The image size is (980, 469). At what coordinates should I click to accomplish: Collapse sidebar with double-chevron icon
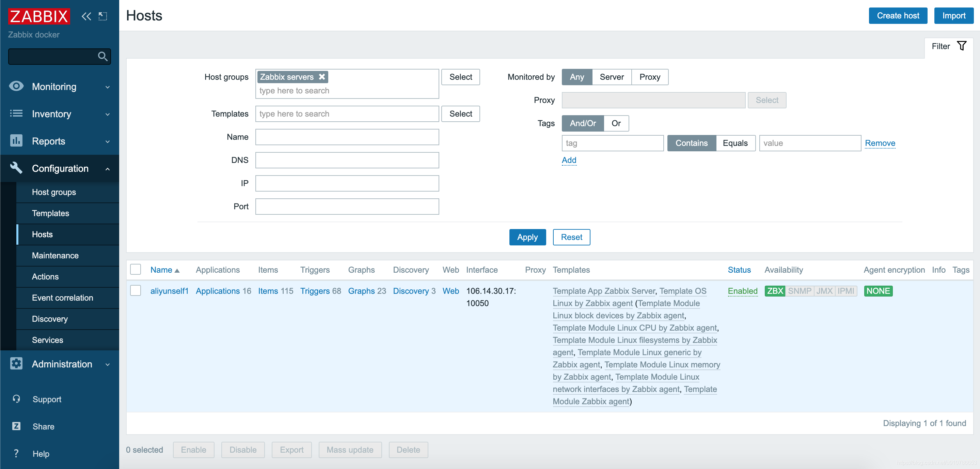(86, 16)
